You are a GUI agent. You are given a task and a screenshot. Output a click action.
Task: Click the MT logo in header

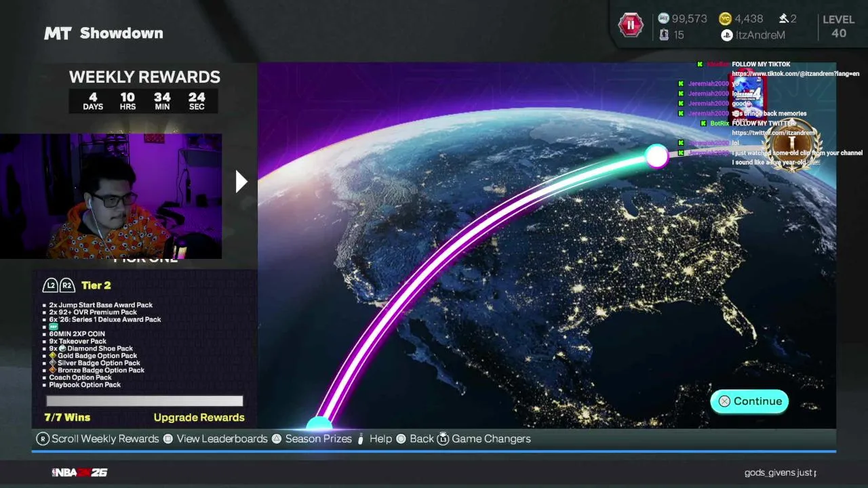click(x=58, y=33)
